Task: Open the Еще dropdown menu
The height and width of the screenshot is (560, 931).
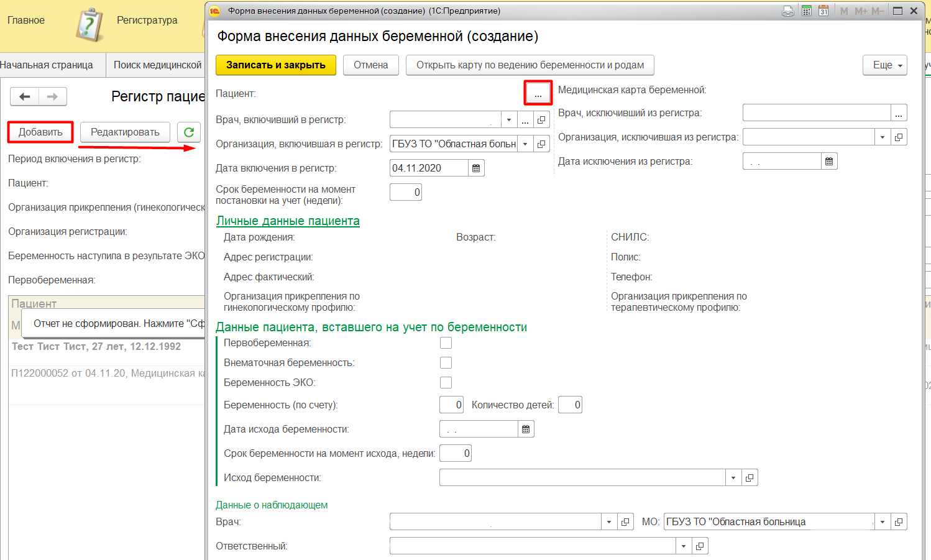Action: tap(884, 65)
